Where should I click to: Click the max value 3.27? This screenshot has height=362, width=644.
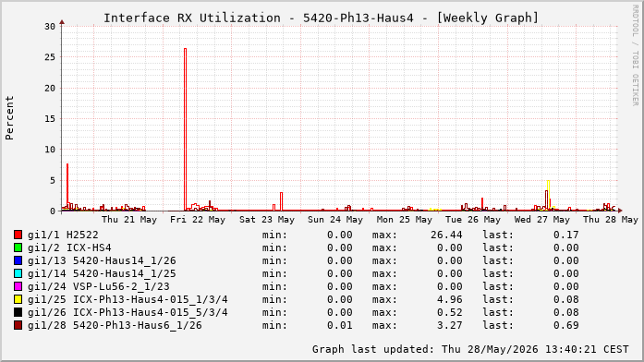point(450,325)
